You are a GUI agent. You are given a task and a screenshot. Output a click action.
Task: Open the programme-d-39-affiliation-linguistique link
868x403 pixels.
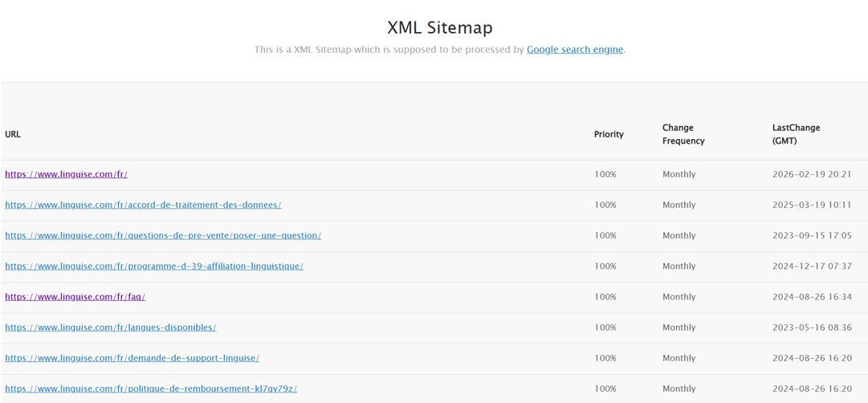click(x=154, y=266)
